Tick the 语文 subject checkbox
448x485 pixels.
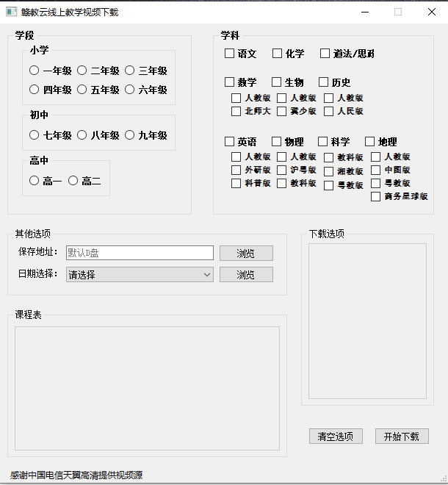pos(229,53)
